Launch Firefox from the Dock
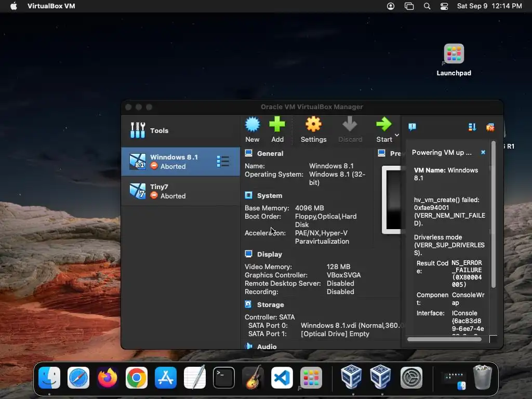This screenshot has height=399, width=532. (108, 378)
